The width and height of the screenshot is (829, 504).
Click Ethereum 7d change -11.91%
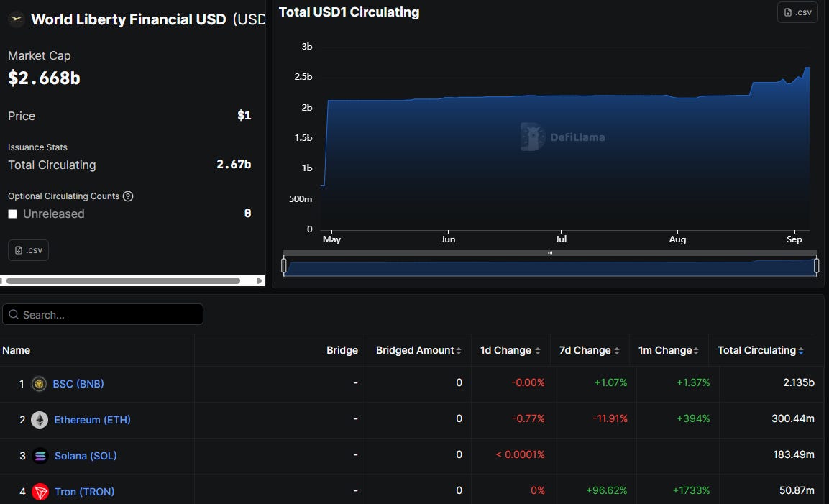tap(610, 418)
